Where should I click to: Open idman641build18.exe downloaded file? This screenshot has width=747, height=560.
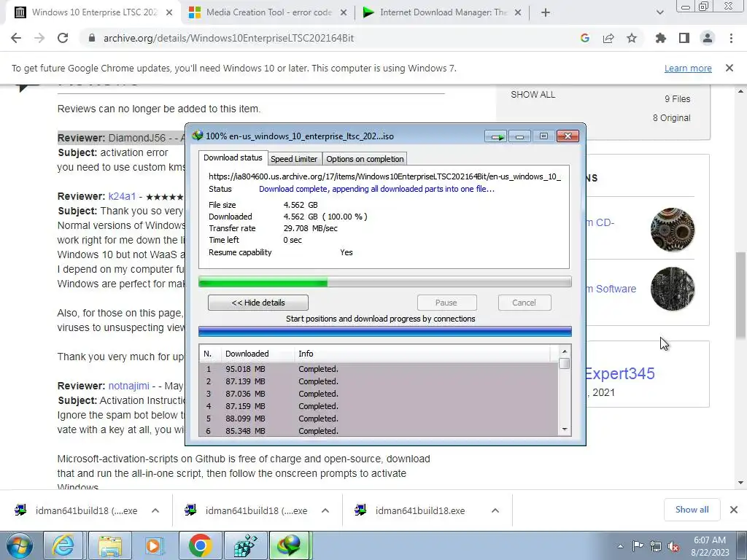[x=420, y=510]
